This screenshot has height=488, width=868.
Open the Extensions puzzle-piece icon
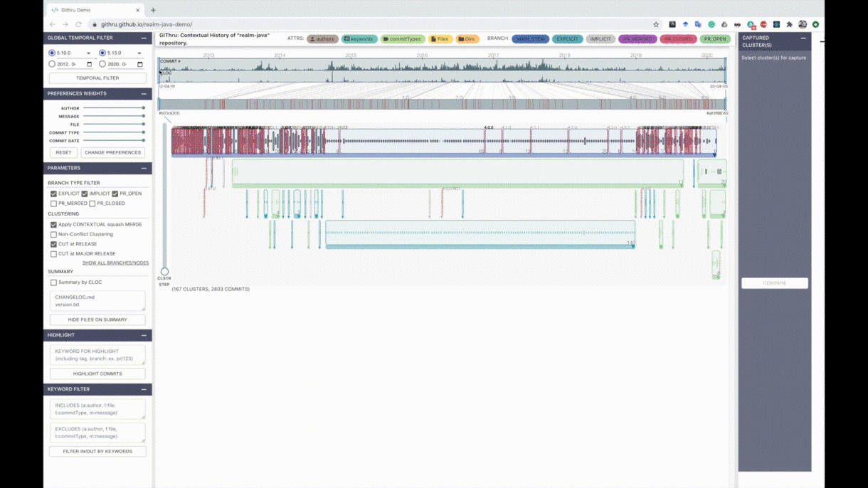coord(789,24)
